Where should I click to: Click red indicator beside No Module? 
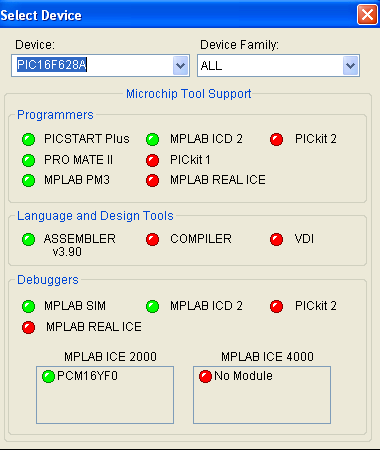tap(205, 377)
